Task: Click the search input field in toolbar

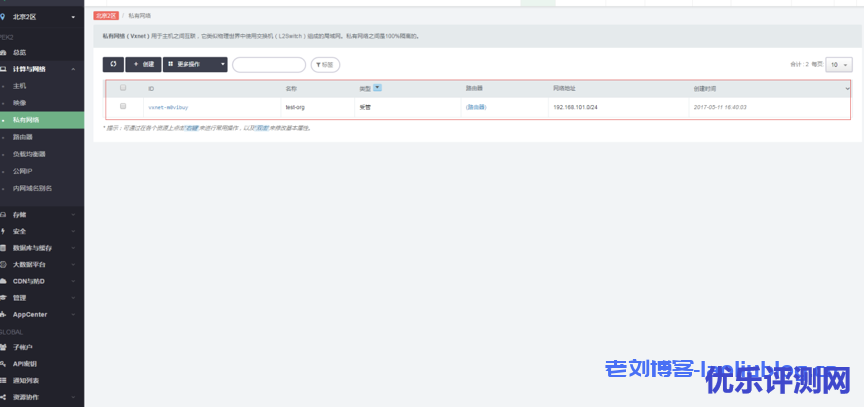Action: pyautogui.click(x=268, y=65)
